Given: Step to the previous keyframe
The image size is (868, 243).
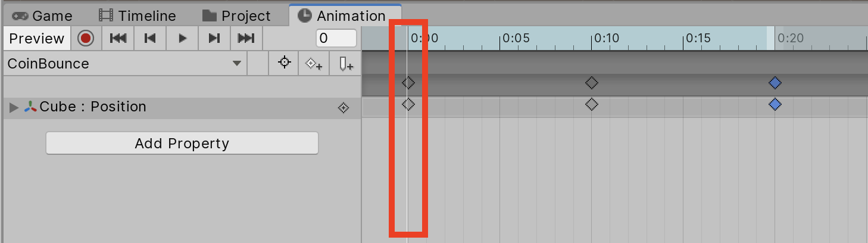Looking at the screenshot, I should pos(150,39).
